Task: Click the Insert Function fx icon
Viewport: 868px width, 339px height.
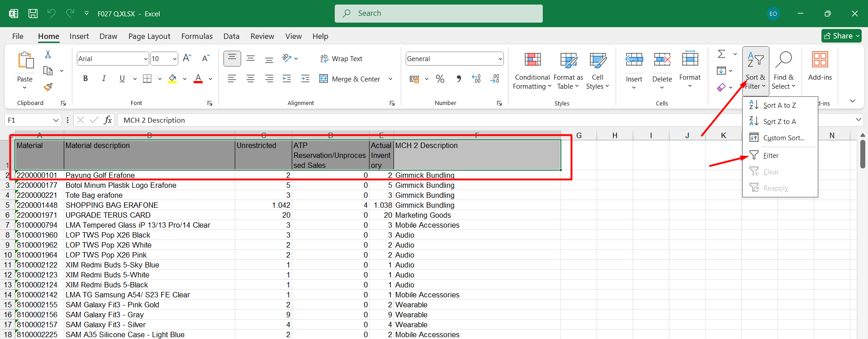Action: pyautogui.click(x=108, y=120)
